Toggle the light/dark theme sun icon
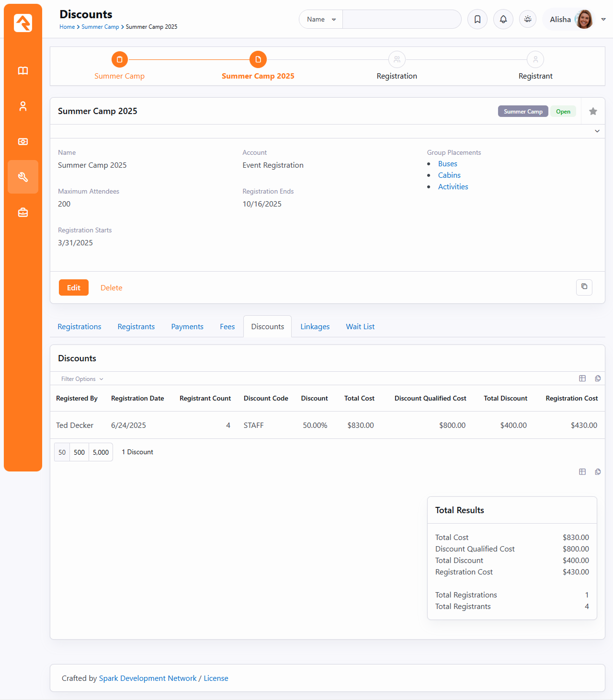 528,19
